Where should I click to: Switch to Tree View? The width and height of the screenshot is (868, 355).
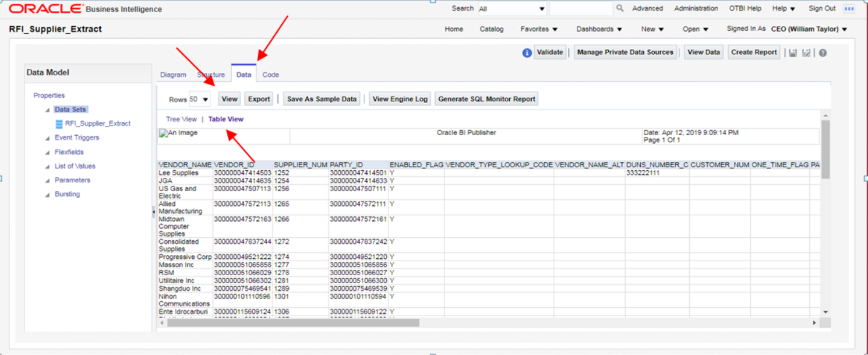pos(181,119)
